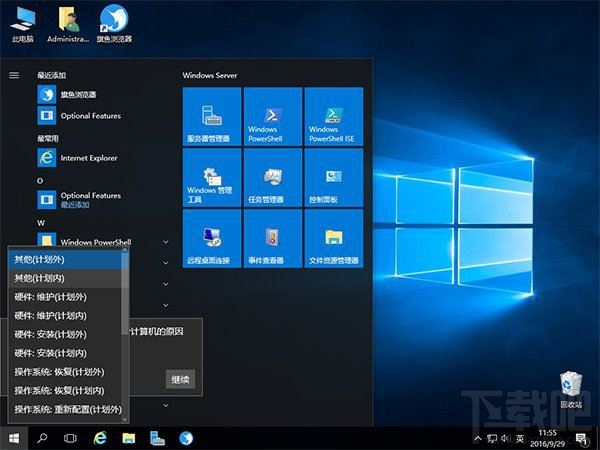Open the action center notification icon
The image size is (600, 450).
(582, 439)
